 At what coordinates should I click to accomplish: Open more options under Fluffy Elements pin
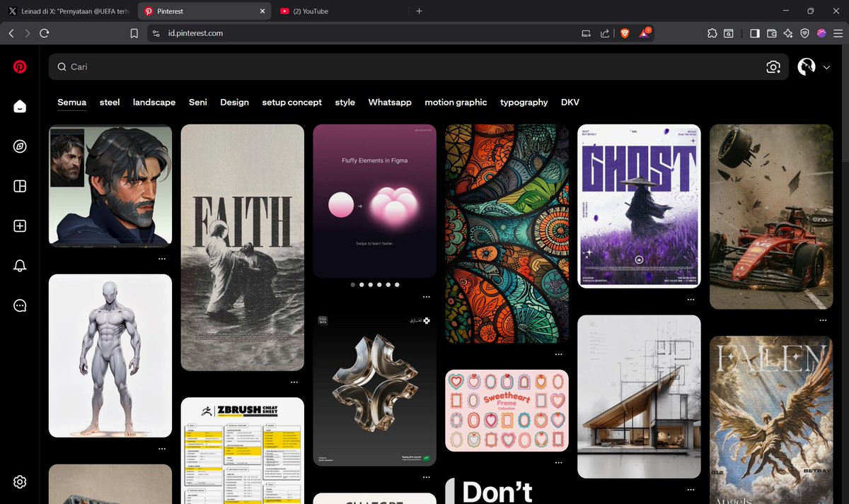click(427, 297)
